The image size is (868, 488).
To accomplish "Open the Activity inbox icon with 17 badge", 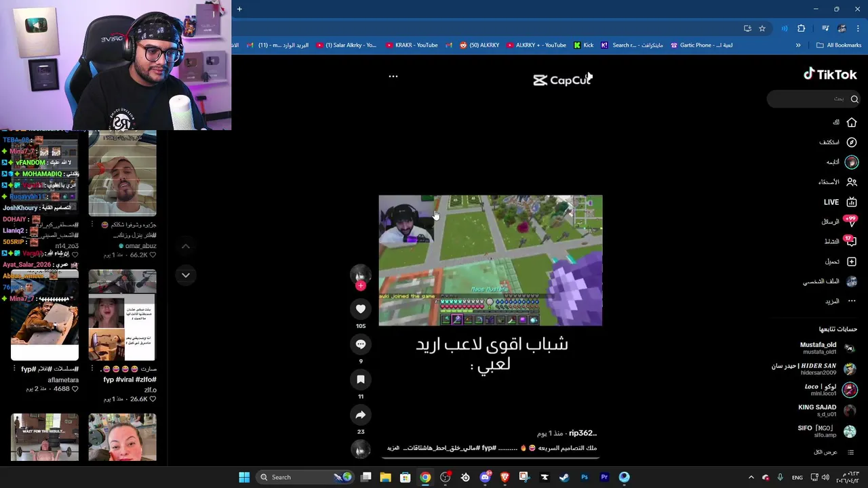I will 851,241.
